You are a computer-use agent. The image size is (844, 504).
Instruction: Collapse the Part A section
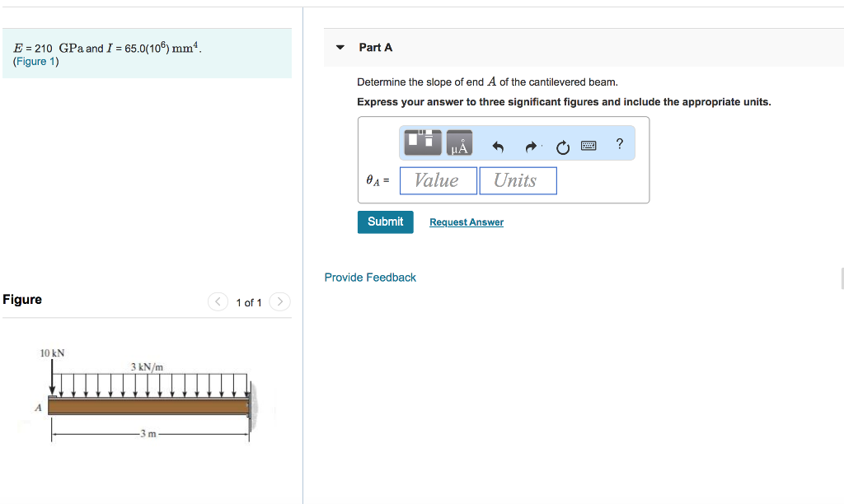[x=340, y=47]
